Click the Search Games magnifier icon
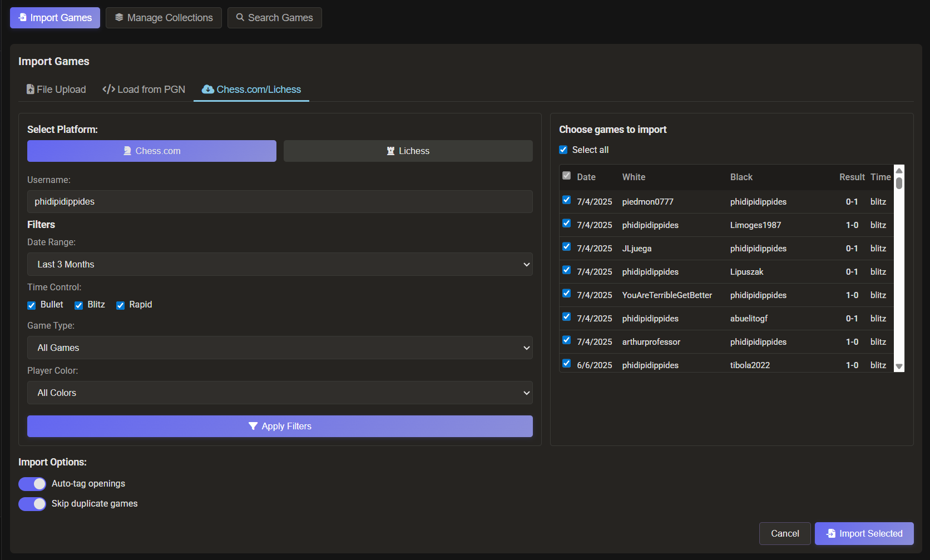Viewport: 930px width, 560px height. tap(240, 18)
